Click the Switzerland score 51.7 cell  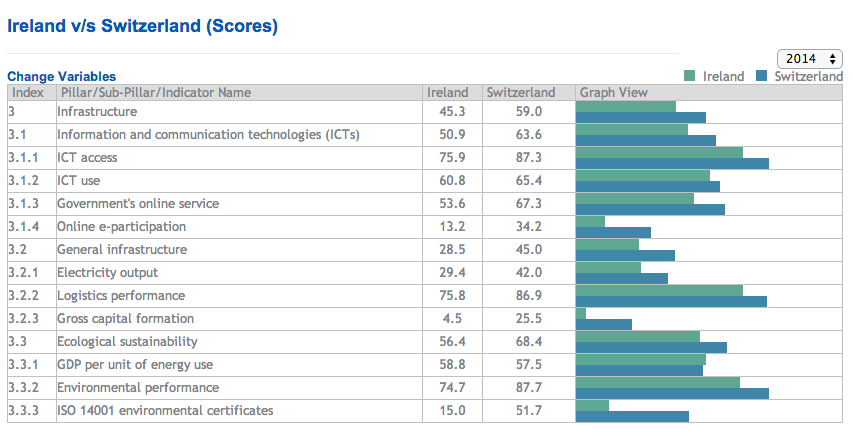[x=526, y=411]
